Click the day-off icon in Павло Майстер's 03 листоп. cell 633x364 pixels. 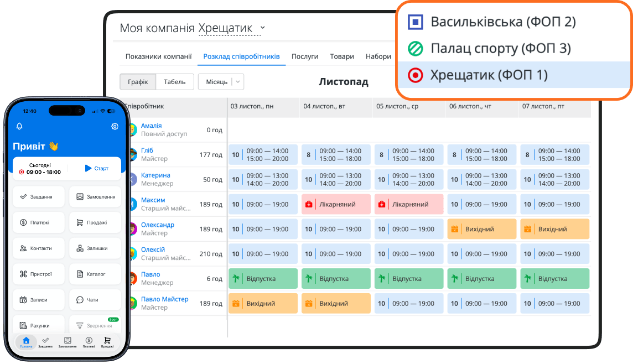(236, 304)
